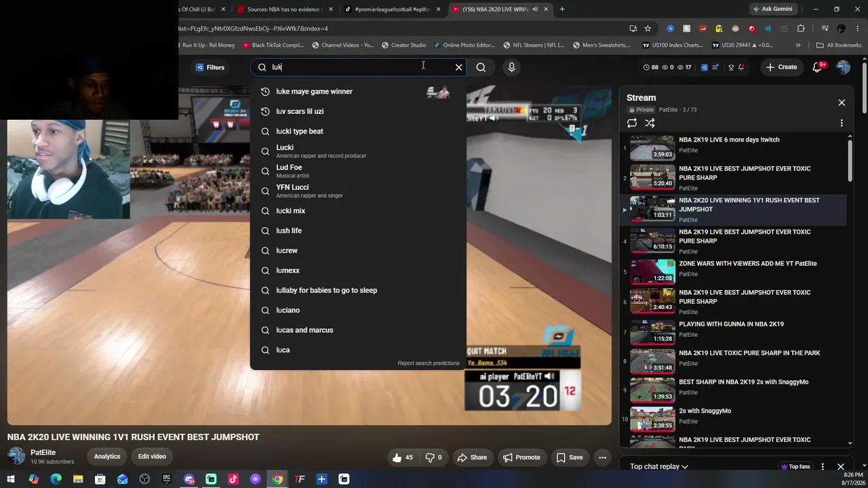Open the YouTube account avatar menu
The height and width of the screenshot is (488, 868).
pos(843,67)
